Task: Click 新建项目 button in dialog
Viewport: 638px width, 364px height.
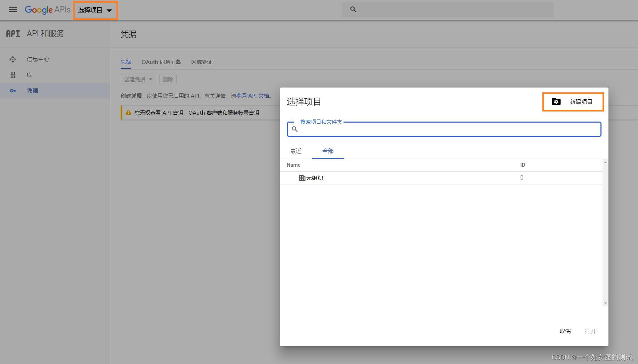Action: (x=573, y=102)
